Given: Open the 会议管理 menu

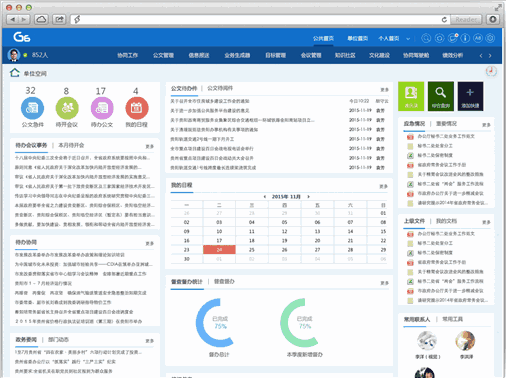Looking at the screenshot, I should pos(311,55).
